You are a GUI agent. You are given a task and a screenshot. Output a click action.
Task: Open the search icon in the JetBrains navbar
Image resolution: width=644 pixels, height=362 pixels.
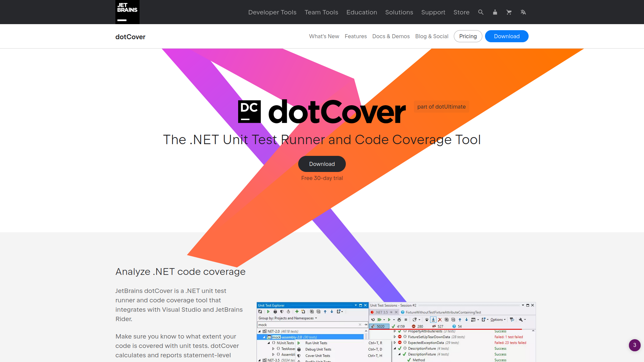(481, 12)
